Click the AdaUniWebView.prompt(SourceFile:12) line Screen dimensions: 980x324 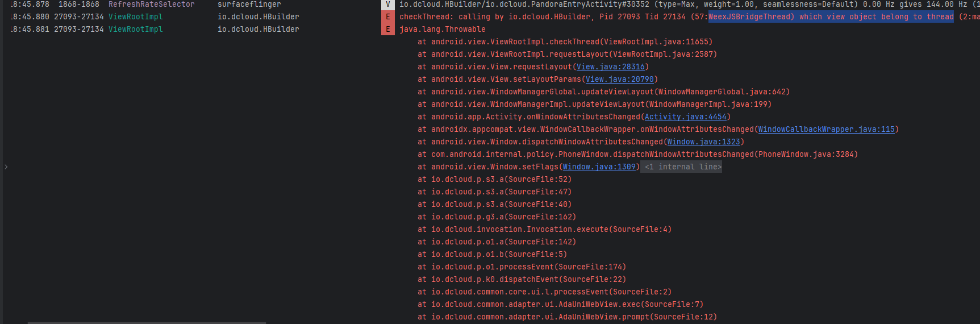(568, 317)
